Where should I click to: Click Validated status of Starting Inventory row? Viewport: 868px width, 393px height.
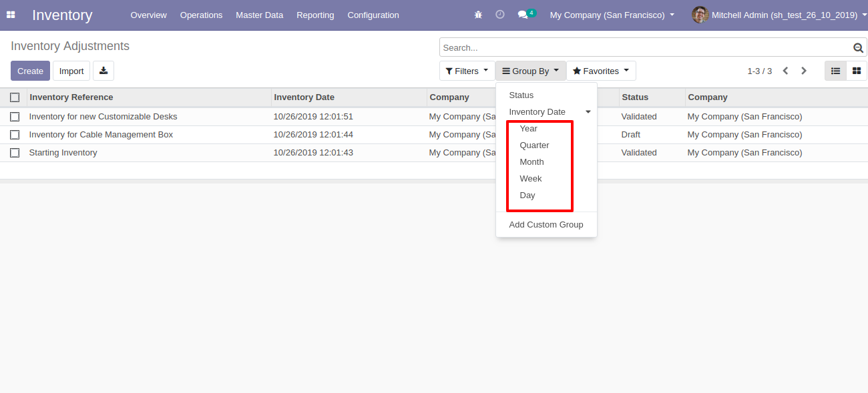(x=639, y=153)
